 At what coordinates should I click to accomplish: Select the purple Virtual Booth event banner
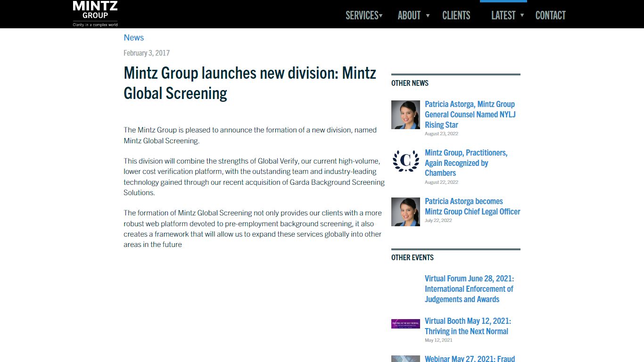405,324
